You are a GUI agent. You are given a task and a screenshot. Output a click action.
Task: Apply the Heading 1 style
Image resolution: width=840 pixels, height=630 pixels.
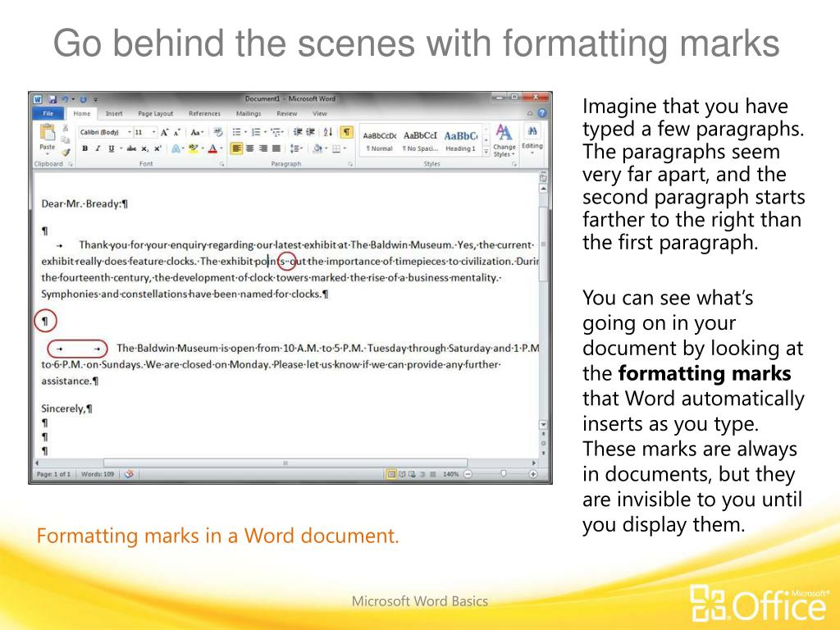461,141
